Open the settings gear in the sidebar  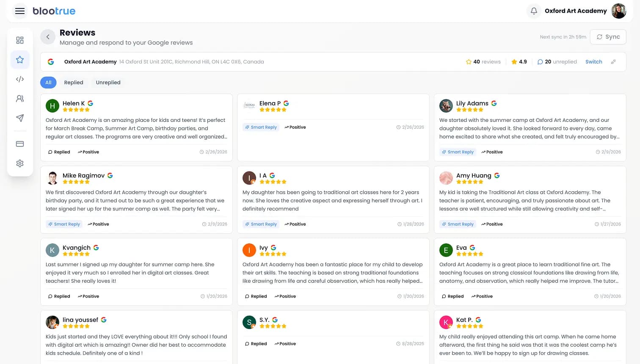click(19, 163)
